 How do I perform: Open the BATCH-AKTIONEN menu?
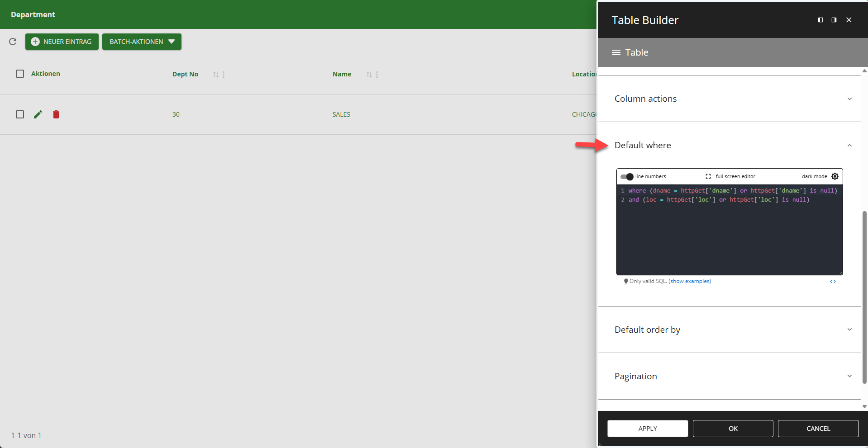click(x=142, y=42)
